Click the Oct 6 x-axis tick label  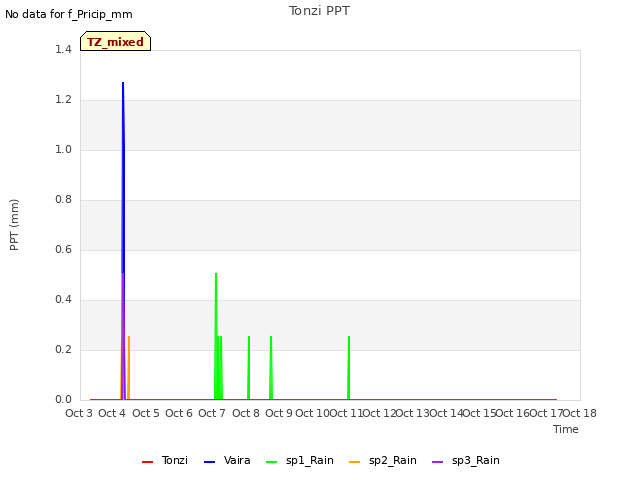coord(179,413)
